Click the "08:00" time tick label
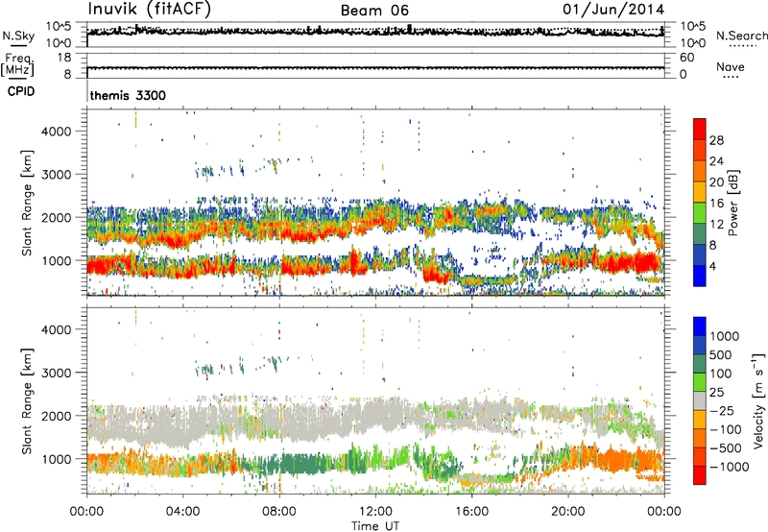Screen dimensions: 768x532 [279, 512]
